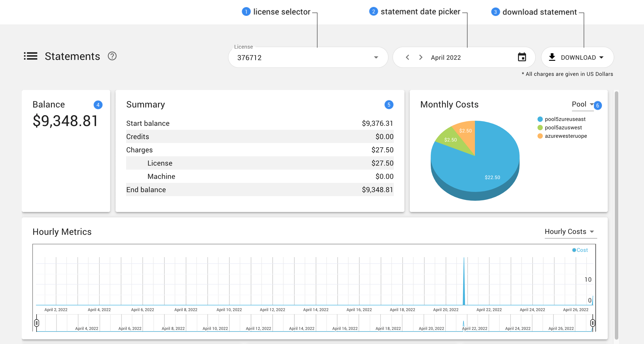The height and width of the screenshot is (344, 644).
Task: Toggle azurewesteruope legend entry
Action: pos(562,136)
